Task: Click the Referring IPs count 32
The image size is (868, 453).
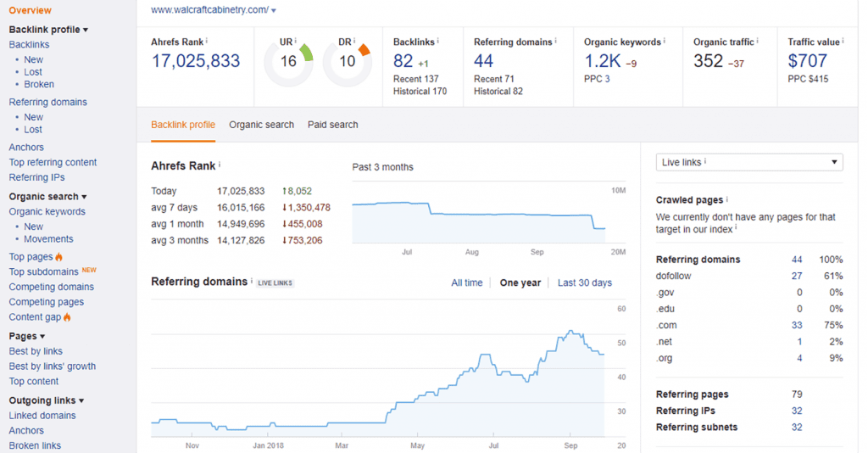Action: (x=797, y=411)
